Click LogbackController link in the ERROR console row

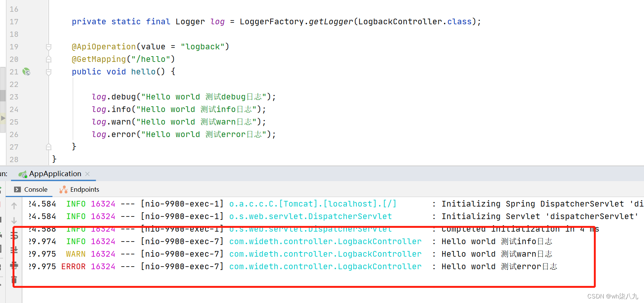point(325,267)
